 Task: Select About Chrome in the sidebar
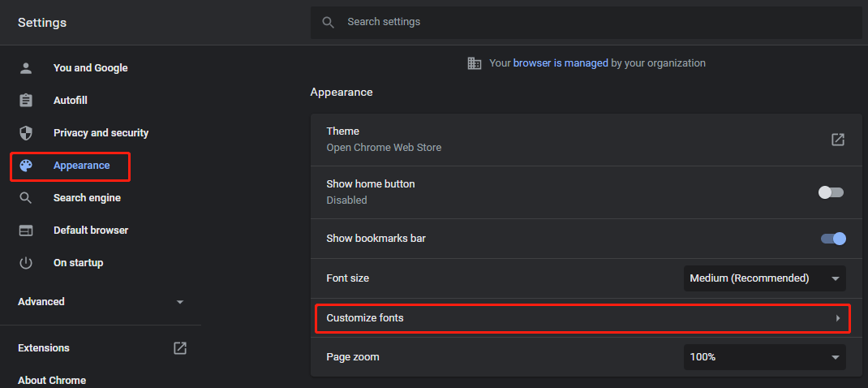[x=52, y=380]
